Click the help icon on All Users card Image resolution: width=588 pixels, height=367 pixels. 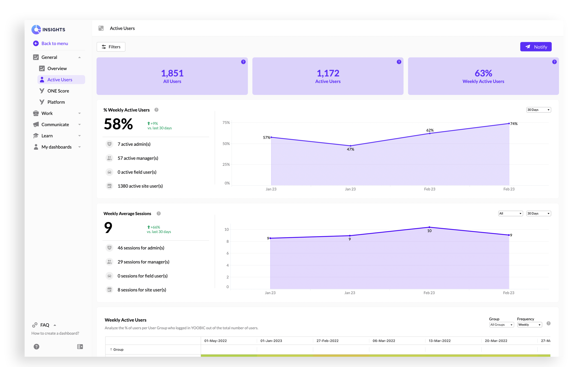(243, 62)
